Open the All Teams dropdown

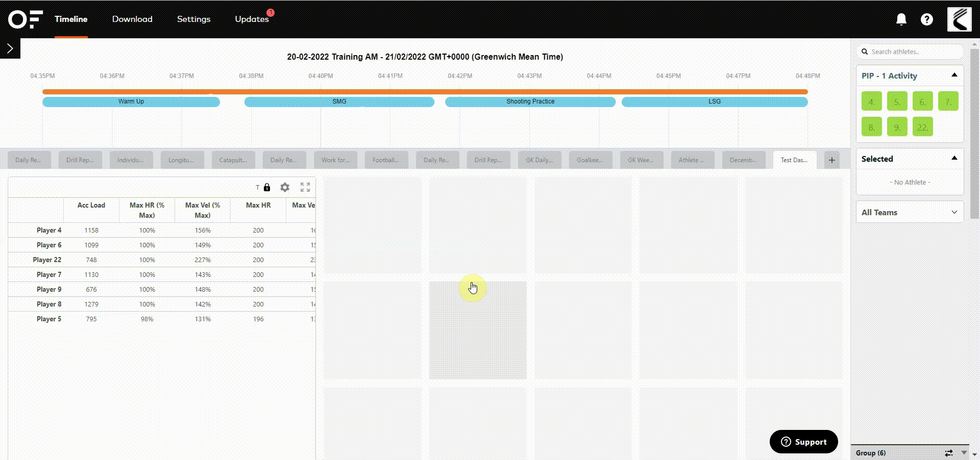point(954,212)
